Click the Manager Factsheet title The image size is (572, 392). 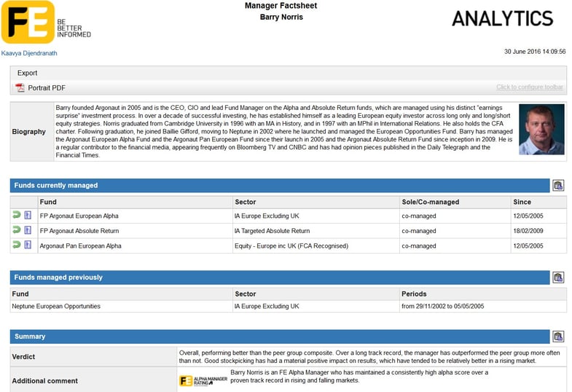pyautogui.click(x=281, y=6)
